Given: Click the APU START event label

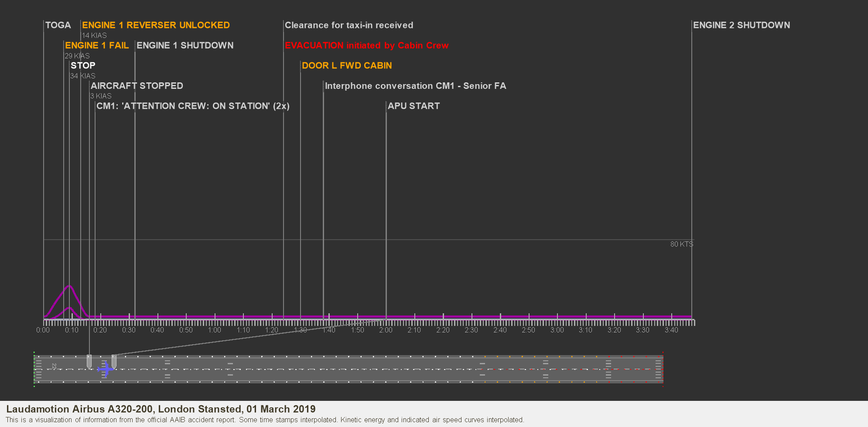Looking at the screenshot, I should click(x=413, y=106).
